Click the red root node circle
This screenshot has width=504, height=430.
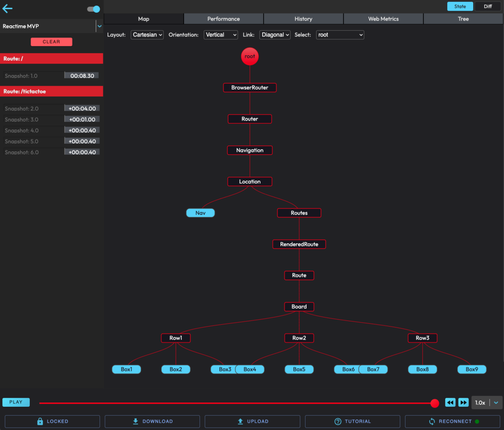point(250,56)
